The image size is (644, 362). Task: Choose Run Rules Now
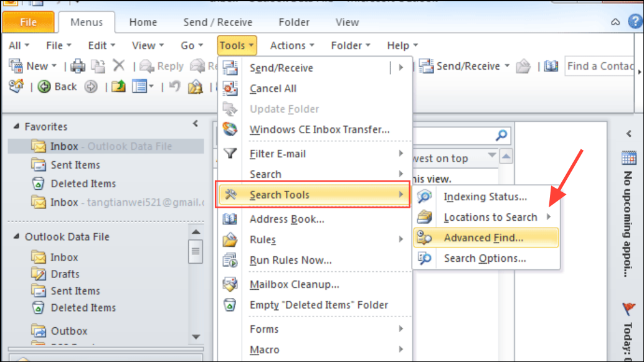[313, 260]
